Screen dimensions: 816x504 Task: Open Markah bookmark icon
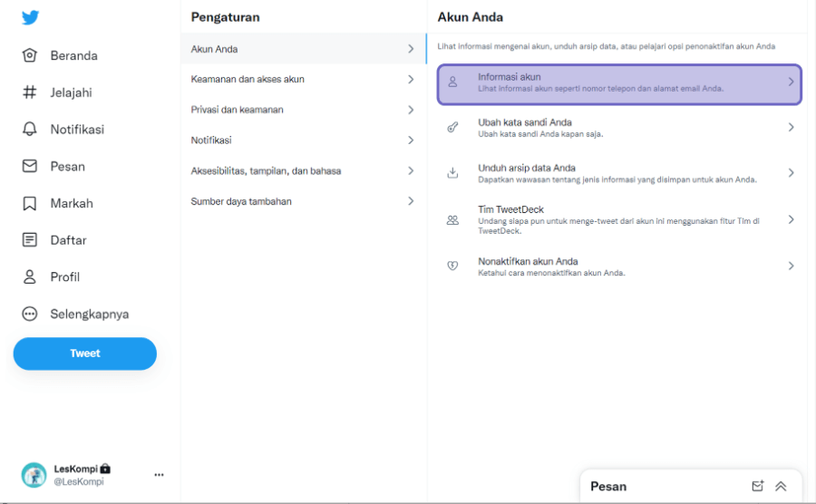(x=30, y=203)
